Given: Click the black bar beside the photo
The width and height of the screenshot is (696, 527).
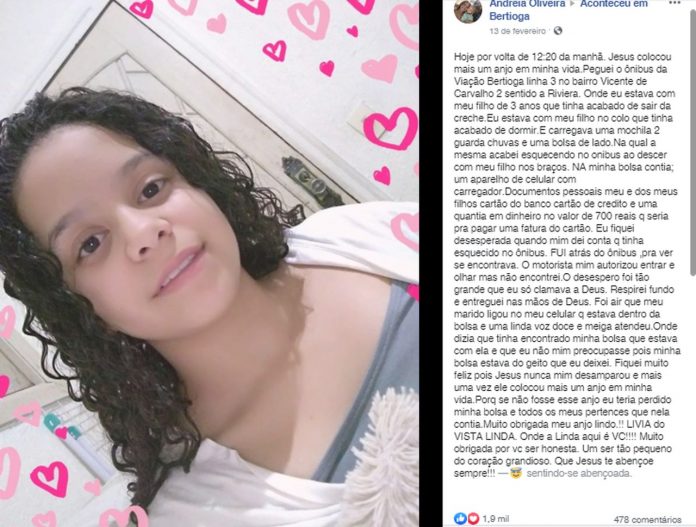Looking at the screenshot, I should [x=431, y=263].
